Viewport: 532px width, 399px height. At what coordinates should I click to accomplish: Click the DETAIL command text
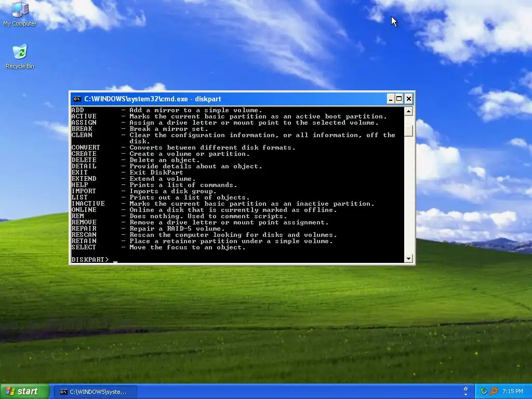point(84,166)
